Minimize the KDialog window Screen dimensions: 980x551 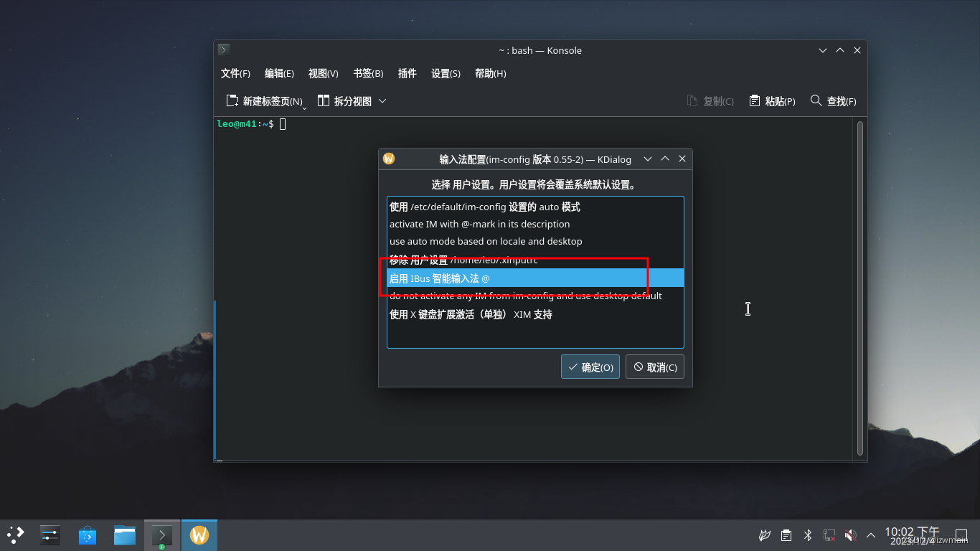pos(648,159)
